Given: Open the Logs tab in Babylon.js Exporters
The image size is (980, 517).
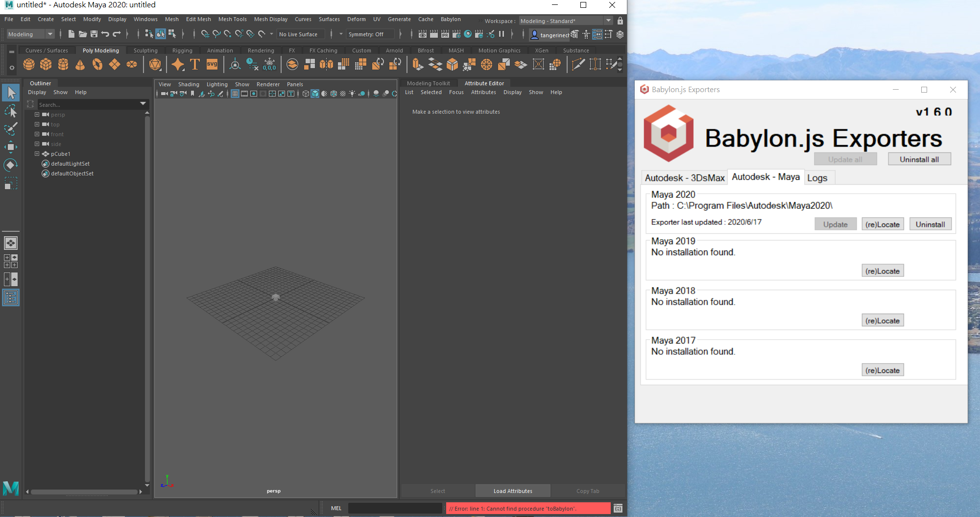Looking at the screenshot, I should 817,178.
